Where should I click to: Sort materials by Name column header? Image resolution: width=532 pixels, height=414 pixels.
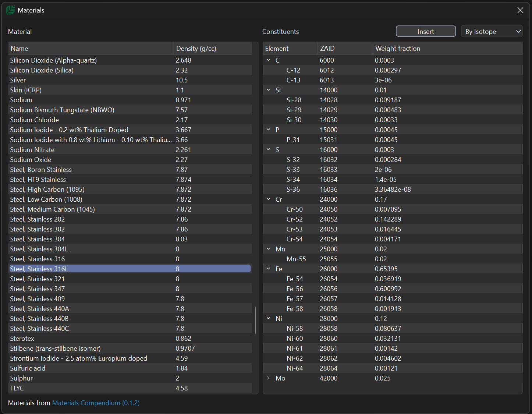coord(91,48)
